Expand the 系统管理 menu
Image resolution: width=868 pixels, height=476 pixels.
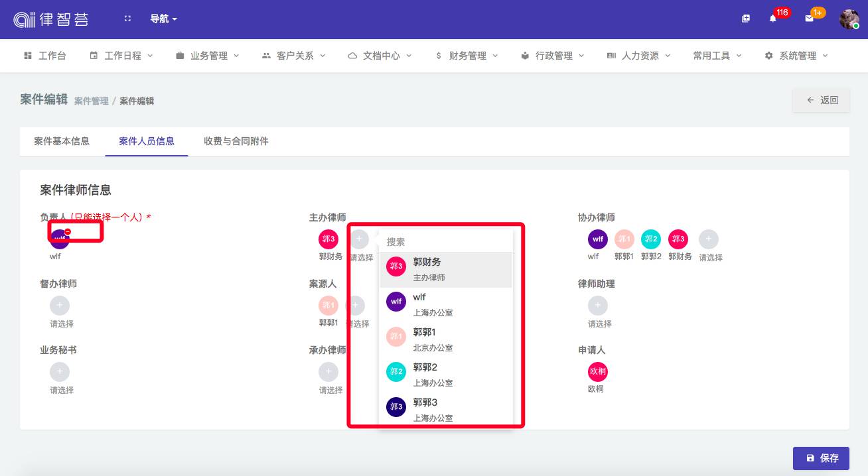coord(796,56)
